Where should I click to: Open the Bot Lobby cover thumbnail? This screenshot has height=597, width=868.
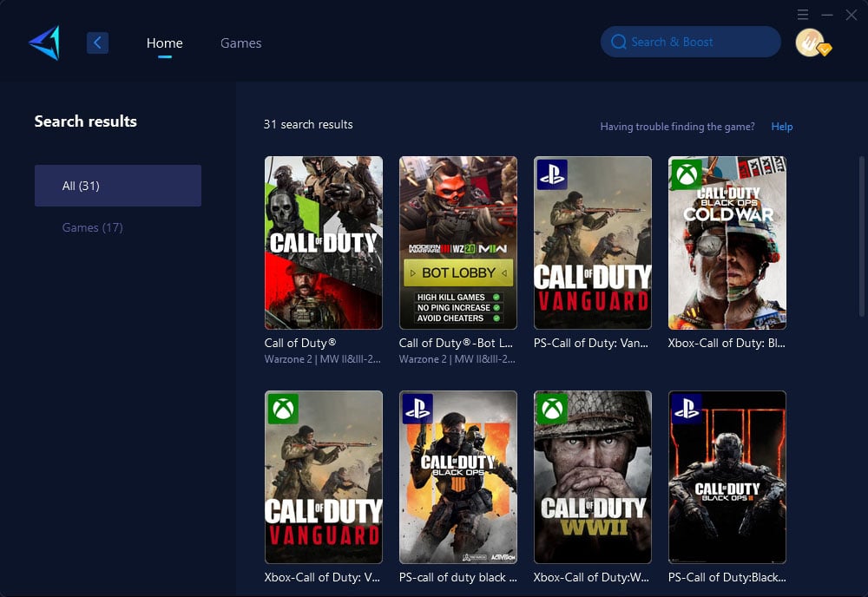point(457,243)
